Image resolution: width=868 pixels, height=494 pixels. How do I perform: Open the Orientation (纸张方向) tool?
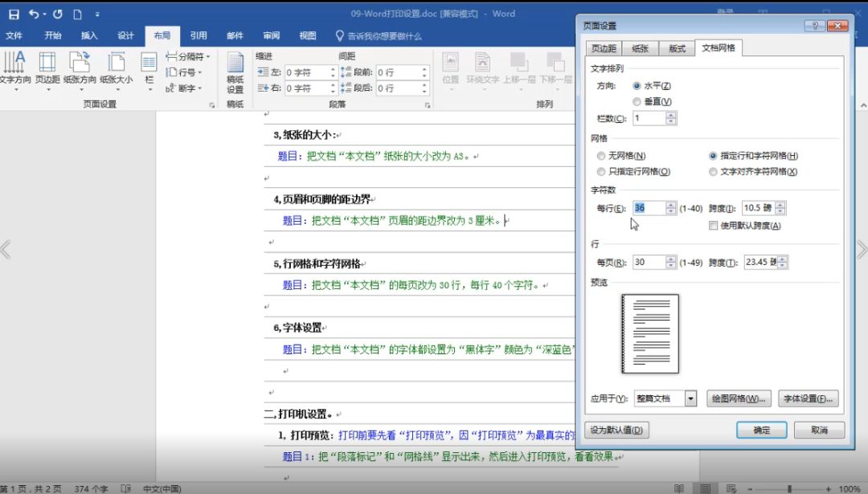coord(80,68)
